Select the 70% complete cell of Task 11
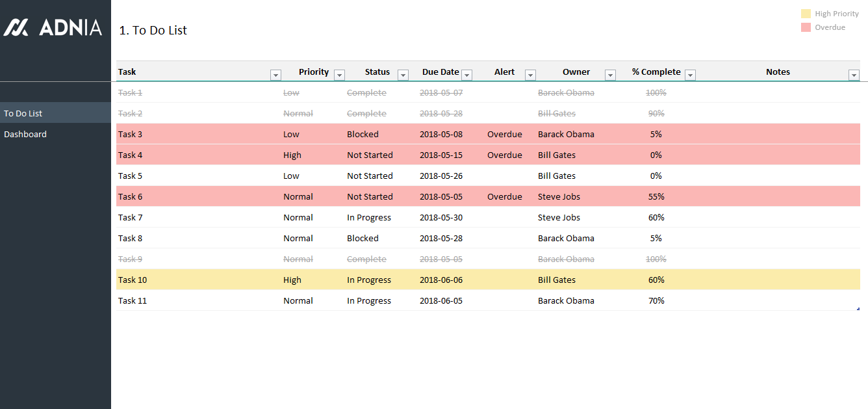The height and width of the screenshot is (409, 868). point(656,301)
